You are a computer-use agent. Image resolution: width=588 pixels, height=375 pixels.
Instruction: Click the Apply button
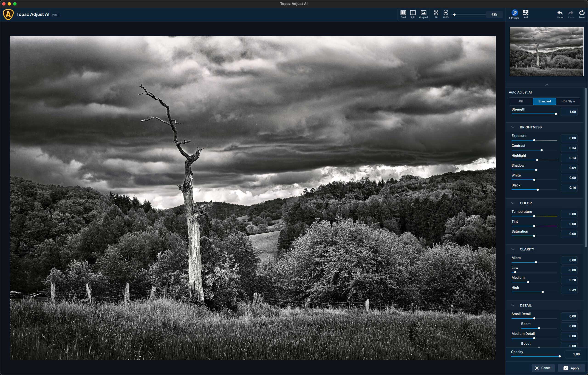571,368
